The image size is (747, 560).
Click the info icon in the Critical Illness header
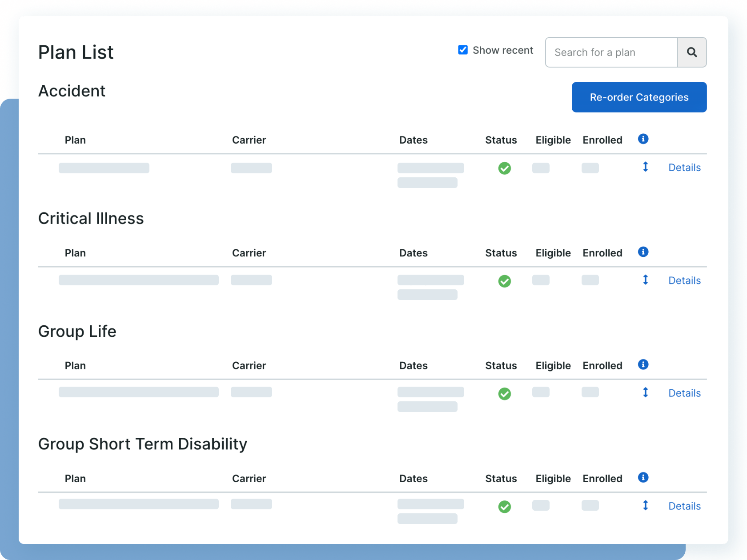643,252
